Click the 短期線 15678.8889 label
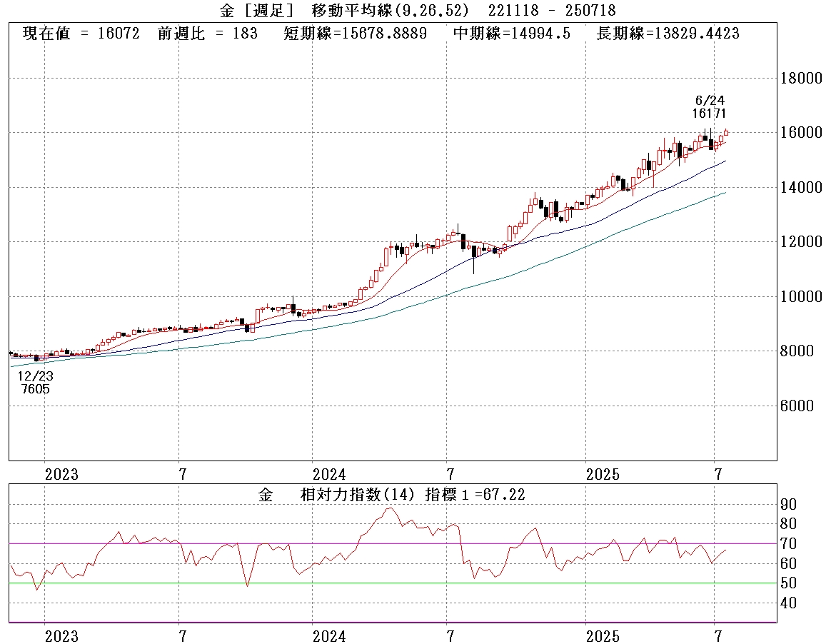Viewport: 836px width, 644px height. pos(355,34)
